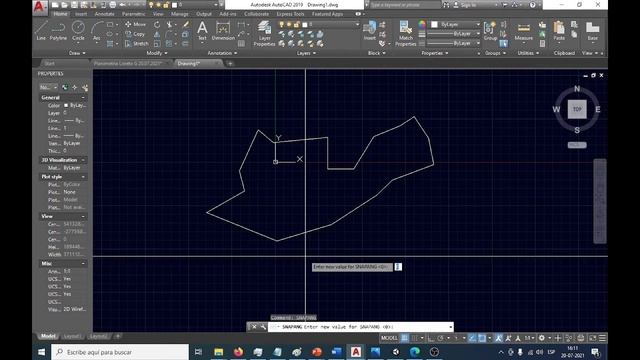Add a new drawing tab with plus button
640x360 pixels.
pos(230,64)
